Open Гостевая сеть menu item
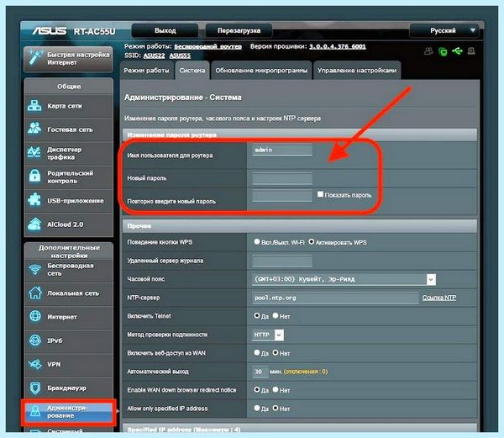Viewport: 504px width, 438px height. [69, 129]
